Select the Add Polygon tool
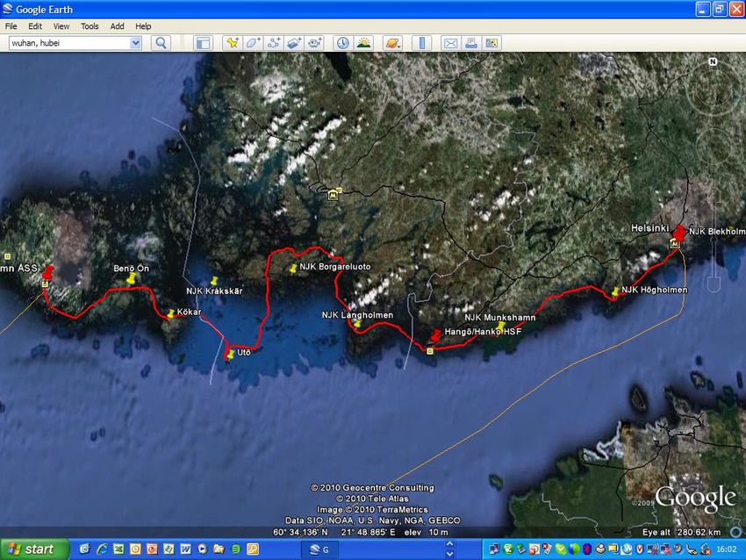 253,43
